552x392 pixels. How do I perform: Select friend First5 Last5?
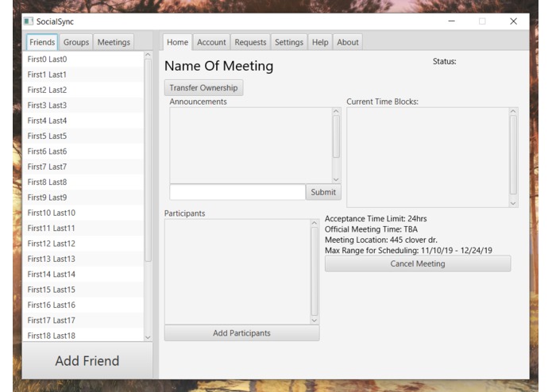coord(83,136)
